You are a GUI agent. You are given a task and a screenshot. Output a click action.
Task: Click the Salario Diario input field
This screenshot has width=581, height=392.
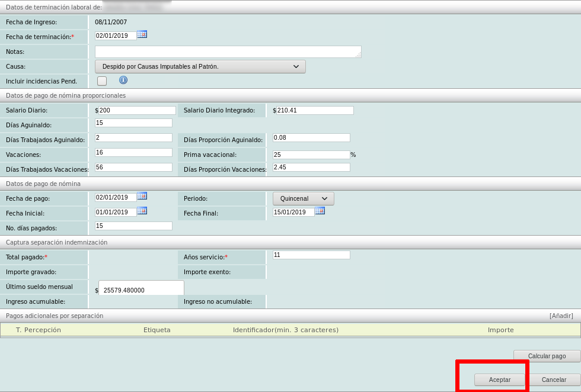coord(137,110)
